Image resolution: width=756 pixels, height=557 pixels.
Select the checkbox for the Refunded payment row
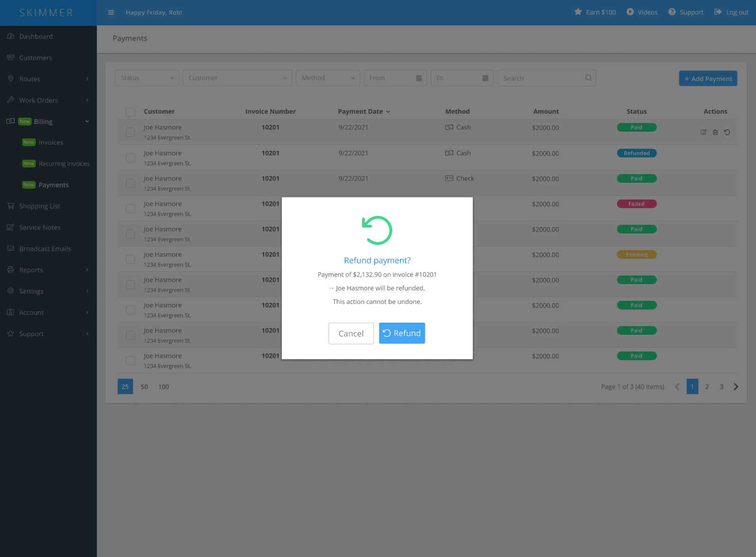click(130, 157)
